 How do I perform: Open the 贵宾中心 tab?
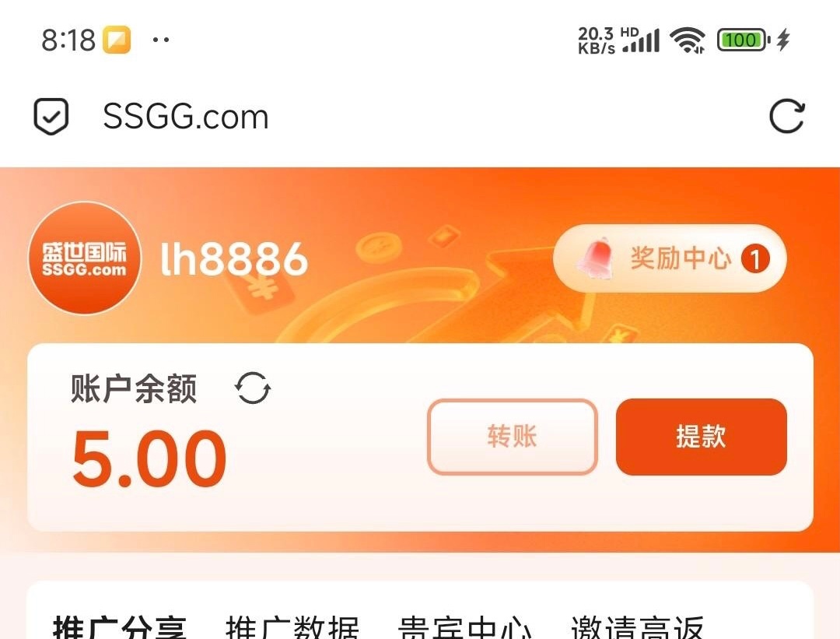pyautogui.click(x=465, y=627)
